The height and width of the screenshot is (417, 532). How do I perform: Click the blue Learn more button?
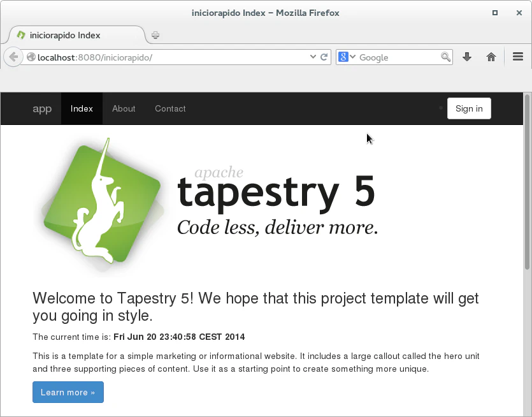[68, 392]
